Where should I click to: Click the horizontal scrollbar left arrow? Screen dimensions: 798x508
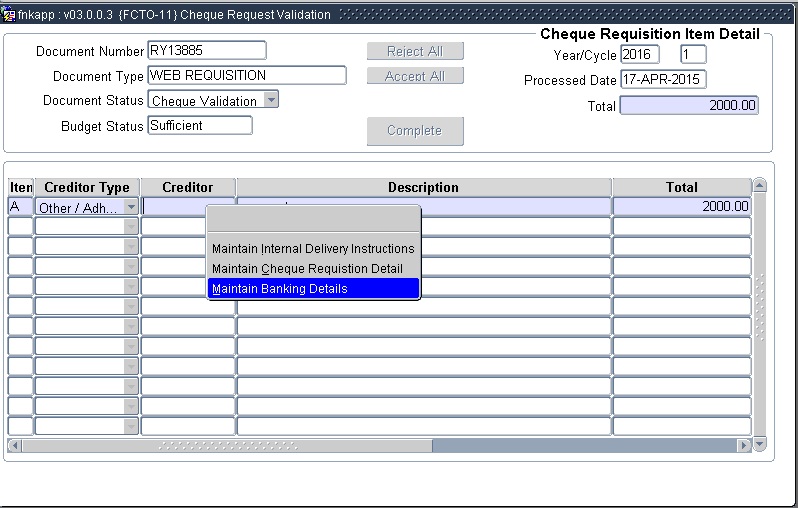click(x=15, y=445)
